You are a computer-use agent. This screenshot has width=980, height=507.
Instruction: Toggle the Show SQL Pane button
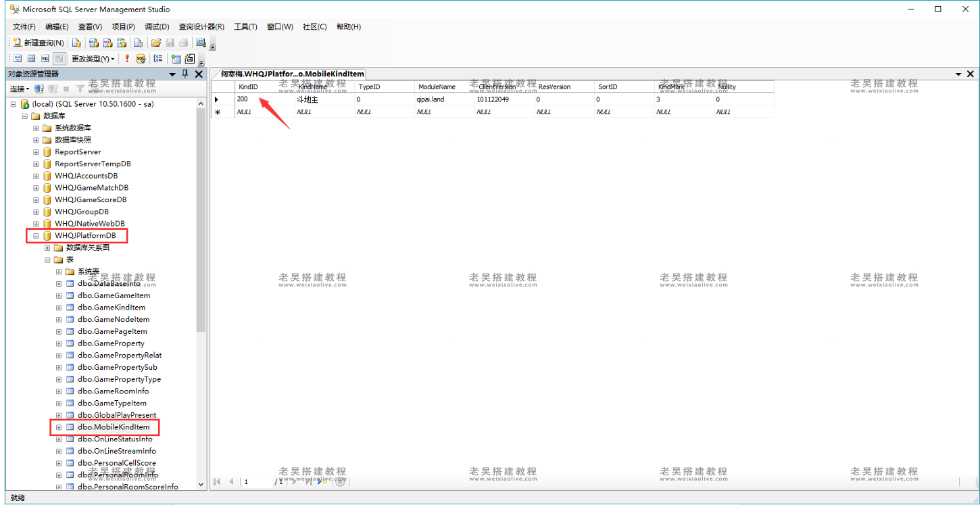point(45,59)
